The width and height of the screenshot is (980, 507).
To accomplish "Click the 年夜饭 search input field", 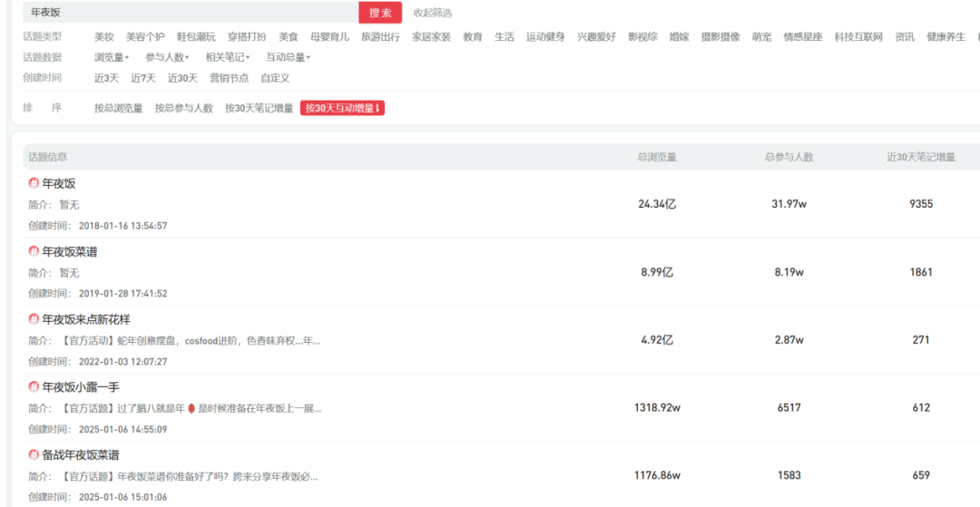I will point(191,13).
